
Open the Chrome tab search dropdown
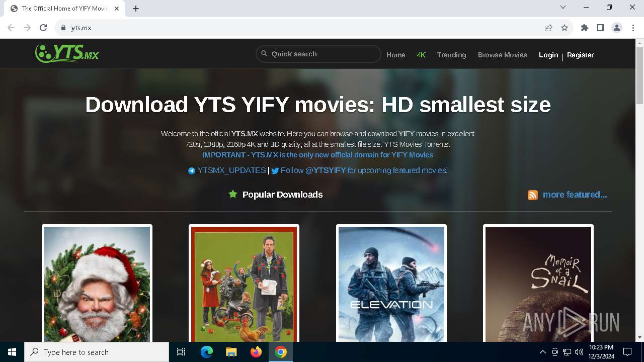click(x=563, y=7)
